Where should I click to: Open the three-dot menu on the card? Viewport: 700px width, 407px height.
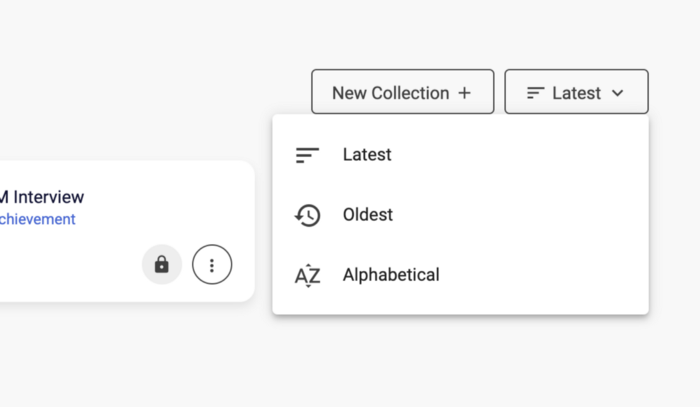[212, 265]
